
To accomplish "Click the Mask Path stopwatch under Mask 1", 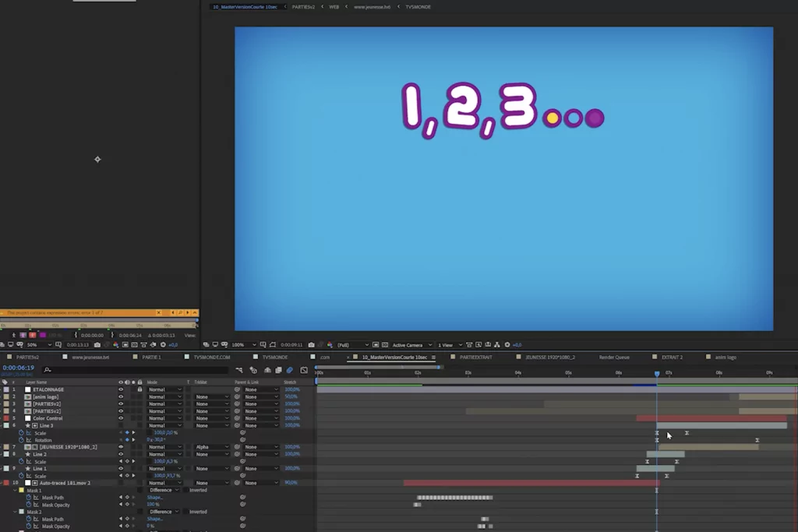I will (x=29, y=497).
